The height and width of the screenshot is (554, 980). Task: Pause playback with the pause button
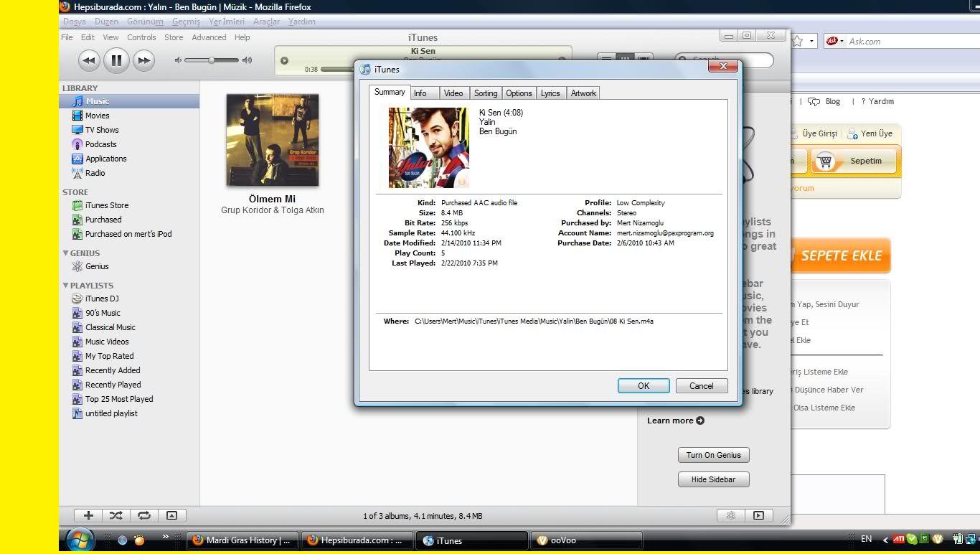pos(116,60)
